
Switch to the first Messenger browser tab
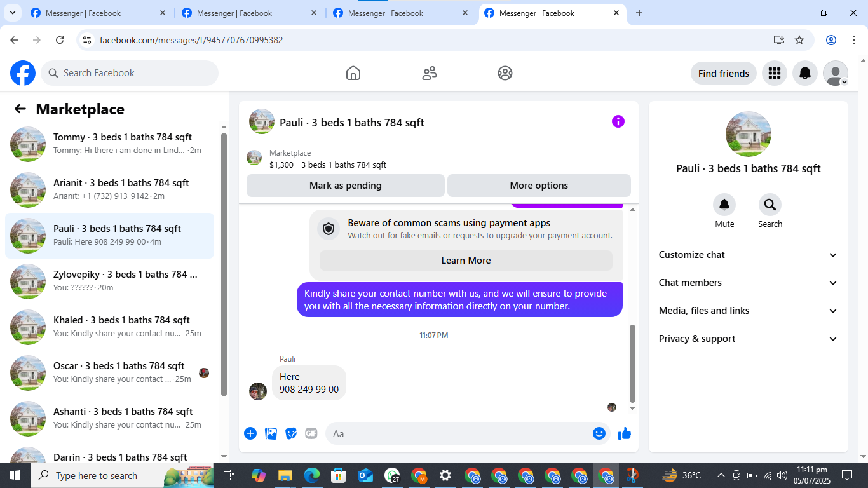pos(98,13)
